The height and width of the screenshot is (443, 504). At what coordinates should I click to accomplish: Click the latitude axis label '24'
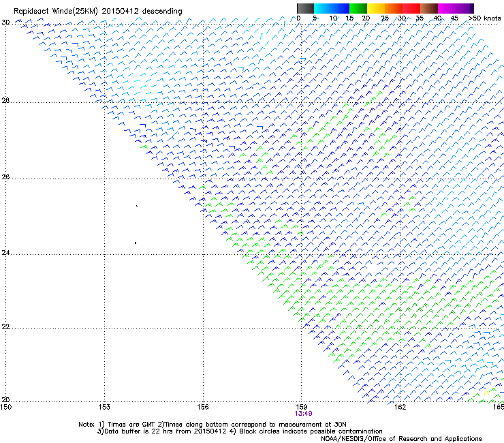5,253
